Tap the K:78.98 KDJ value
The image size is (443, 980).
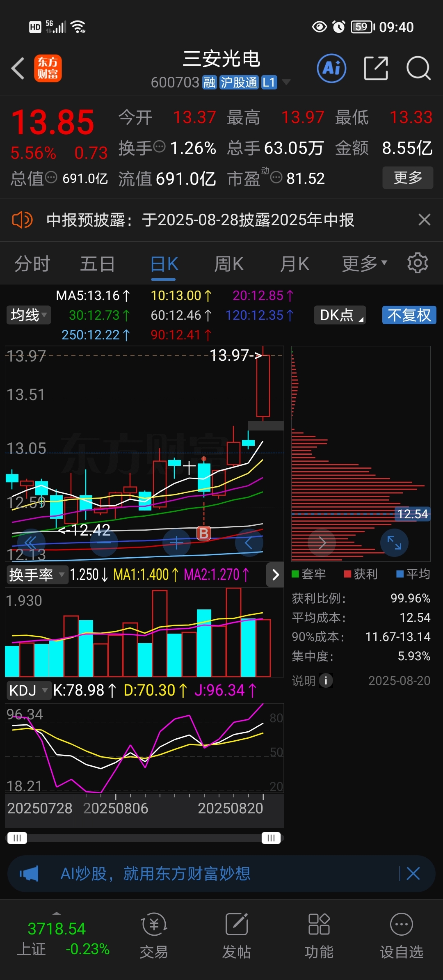85,690
